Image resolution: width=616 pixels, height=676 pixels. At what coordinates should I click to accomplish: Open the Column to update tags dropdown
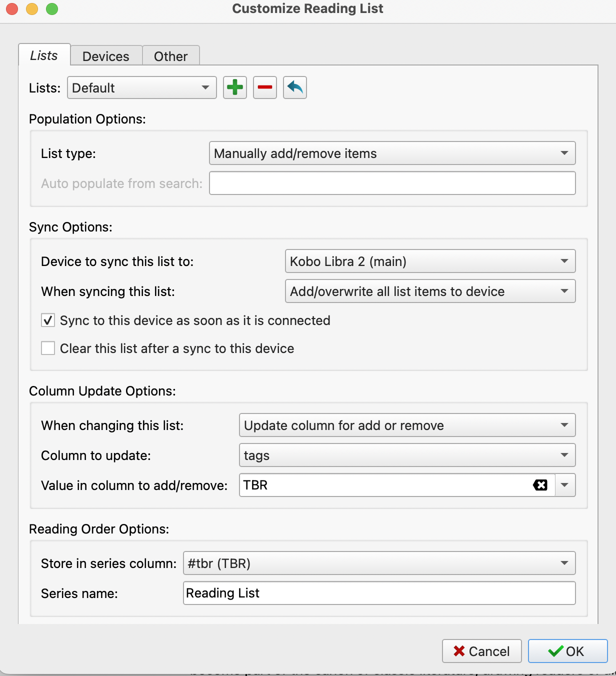click(407, 455)
